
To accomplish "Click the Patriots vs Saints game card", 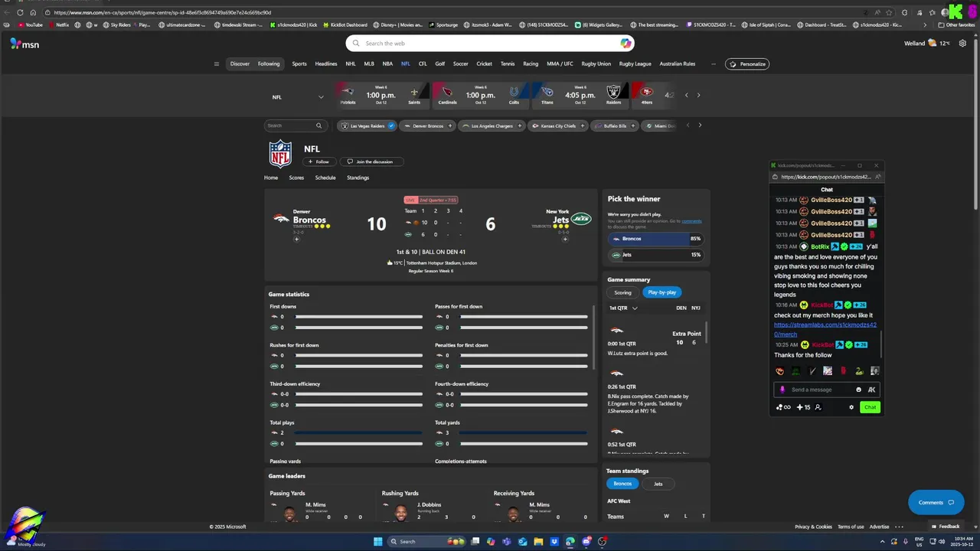I will [x=381, y=95].
